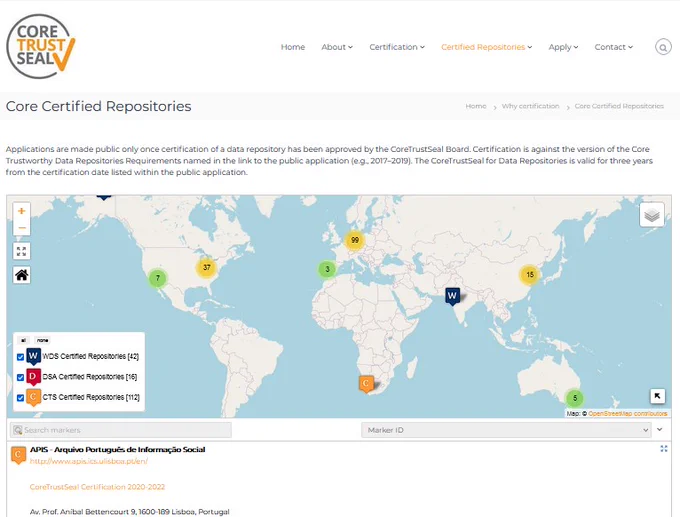Open the cluster marker labeled 99

pos(355,240)
